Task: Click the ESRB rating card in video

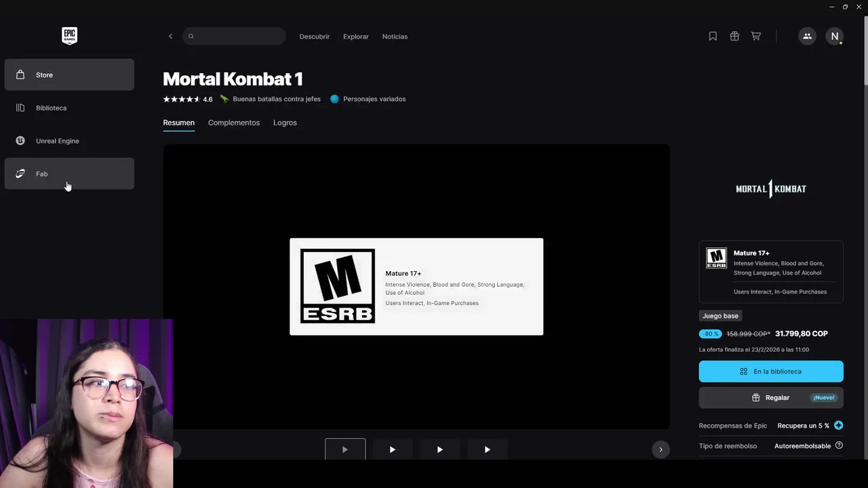Action: pos(416,287)
